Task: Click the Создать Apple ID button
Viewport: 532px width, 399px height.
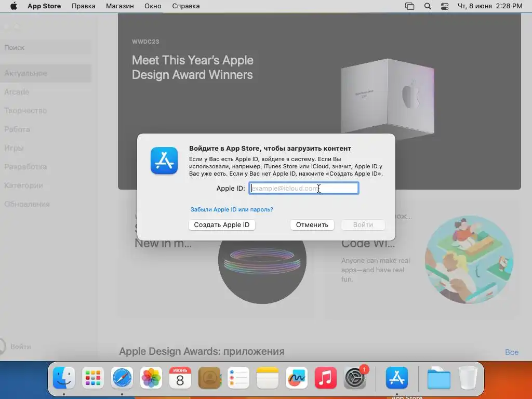Action: [x=221, y=224]
